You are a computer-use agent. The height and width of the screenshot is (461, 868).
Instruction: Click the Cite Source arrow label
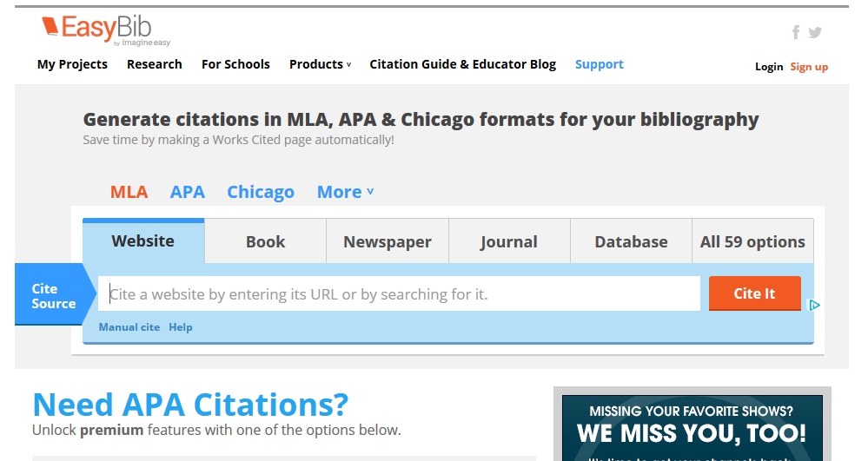click(x=54, y=296)
